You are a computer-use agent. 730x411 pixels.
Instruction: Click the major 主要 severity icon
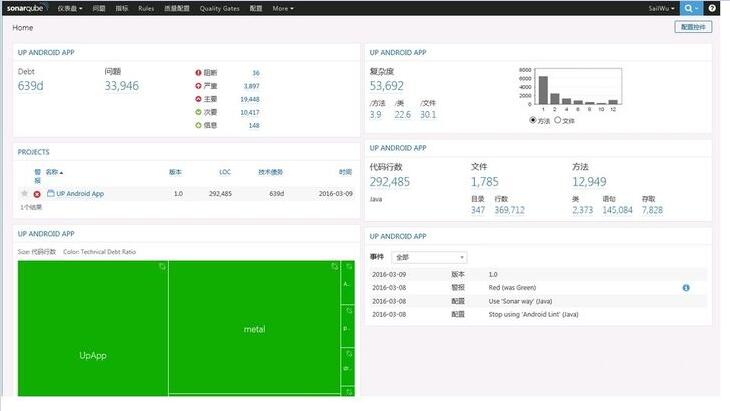pos(198,99)
